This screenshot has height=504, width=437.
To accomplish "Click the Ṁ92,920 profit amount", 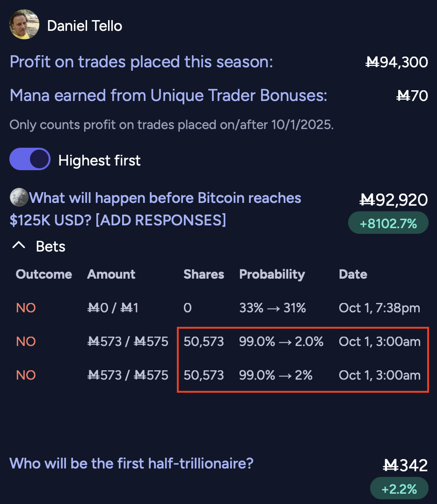I will click(393, 200).
